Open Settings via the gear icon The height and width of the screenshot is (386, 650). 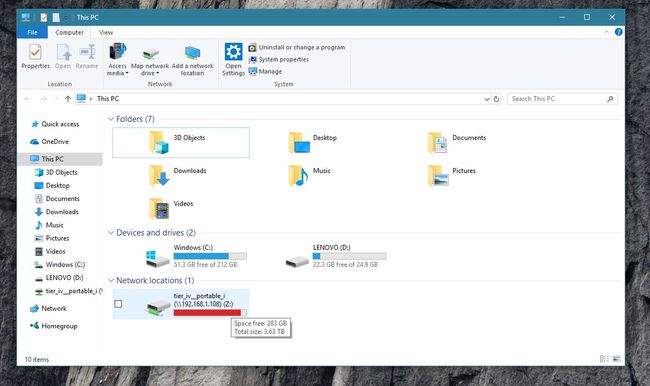(x=233, y=52)
